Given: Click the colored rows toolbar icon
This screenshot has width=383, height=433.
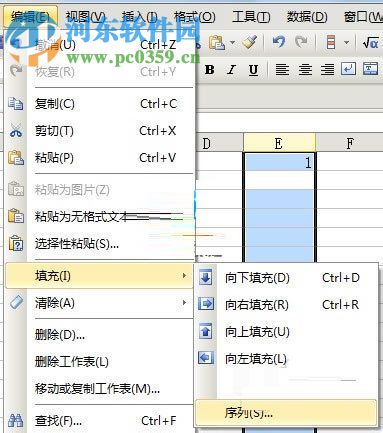Looking at the screenshot, I should 331,42.
